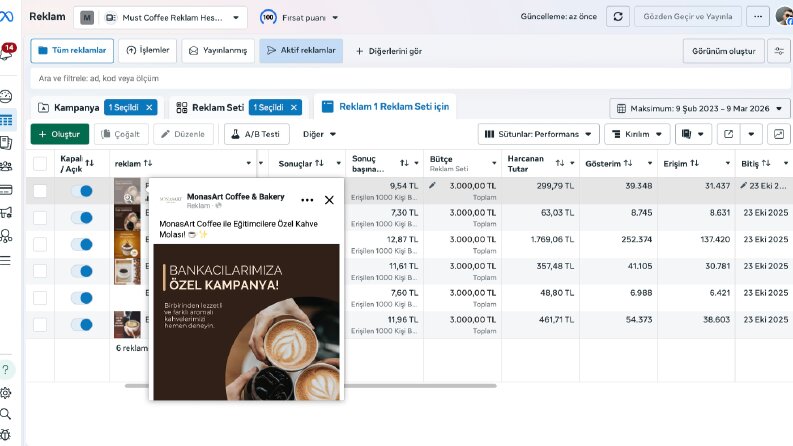Open account overview gauge icon in sidebar
The width and height of the screenshot is (793, 446).
click(x=6, y=96)
